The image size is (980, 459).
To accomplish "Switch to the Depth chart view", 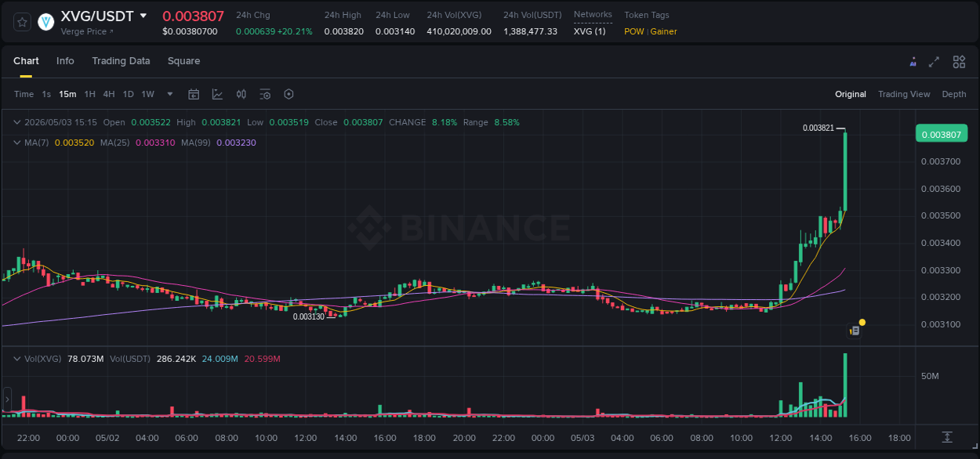I will [954, 94].
